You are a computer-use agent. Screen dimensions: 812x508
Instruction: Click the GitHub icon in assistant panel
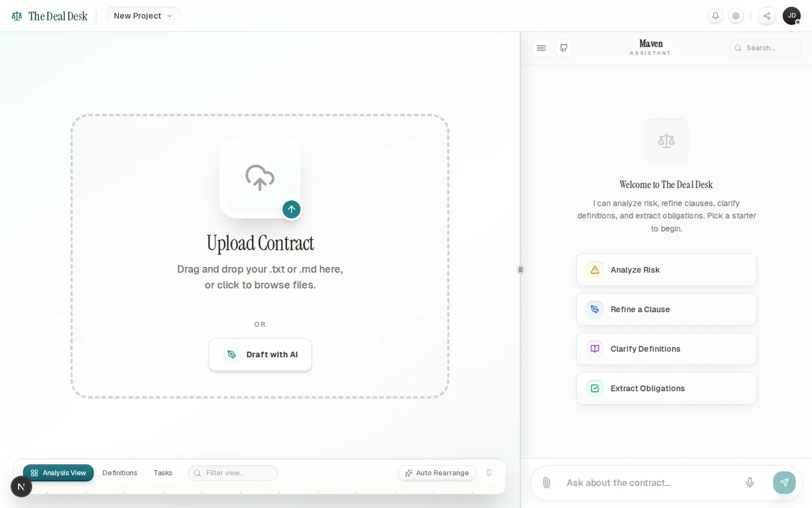[x=564, y=48]
